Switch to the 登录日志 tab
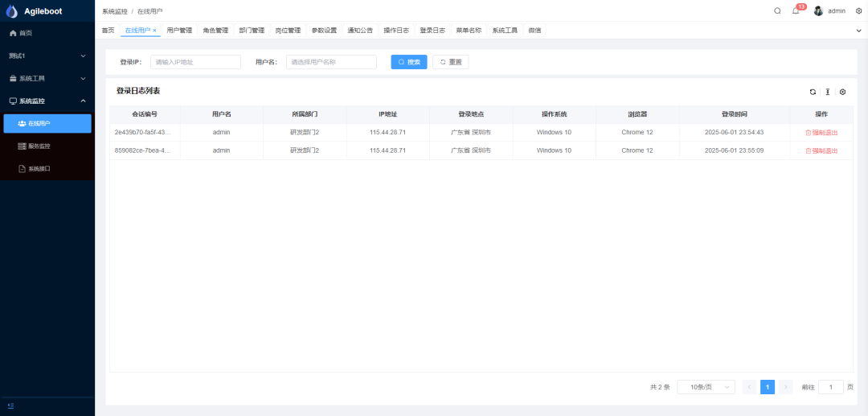Viewport: 868px width, 416px height. 432,31
